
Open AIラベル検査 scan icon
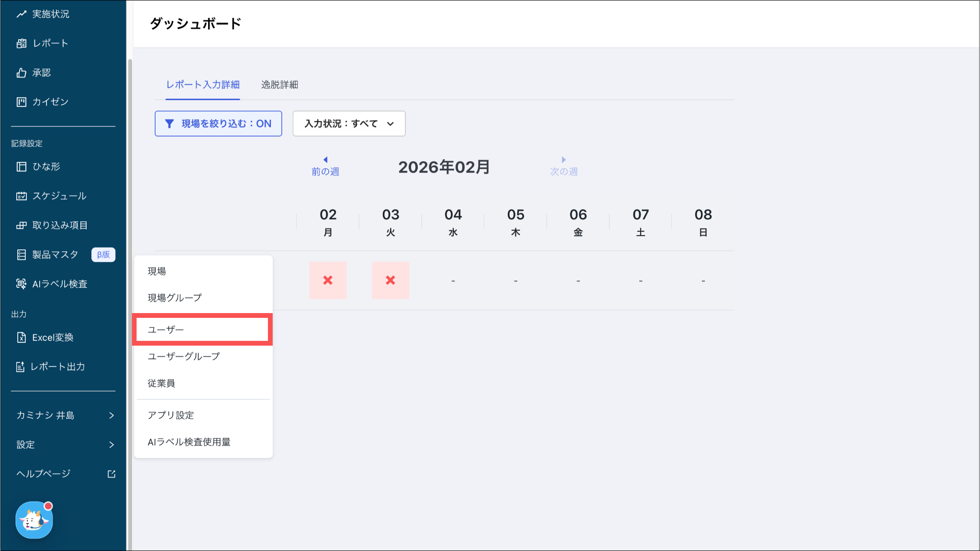[21, 284]
